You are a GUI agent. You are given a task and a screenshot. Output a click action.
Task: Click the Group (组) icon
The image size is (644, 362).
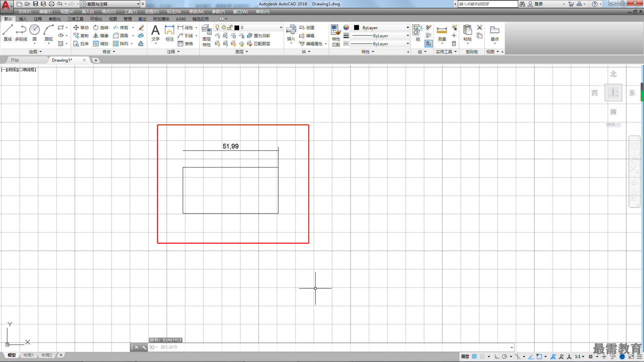[418, 33]
